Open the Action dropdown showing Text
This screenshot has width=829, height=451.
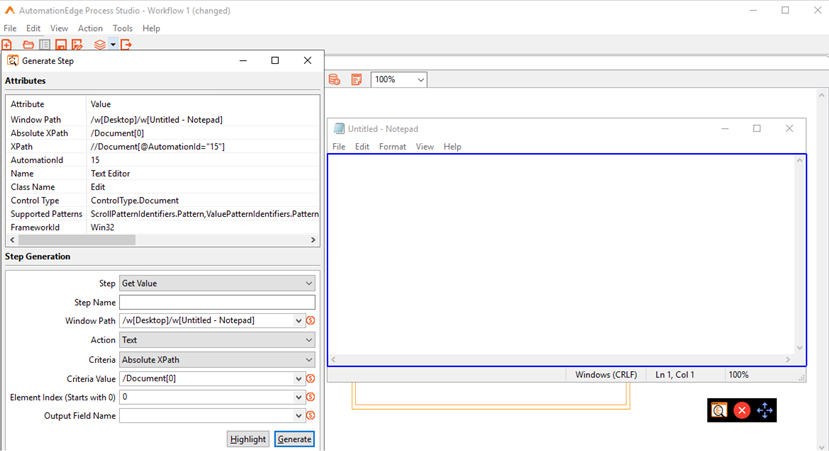click(217, 340)
